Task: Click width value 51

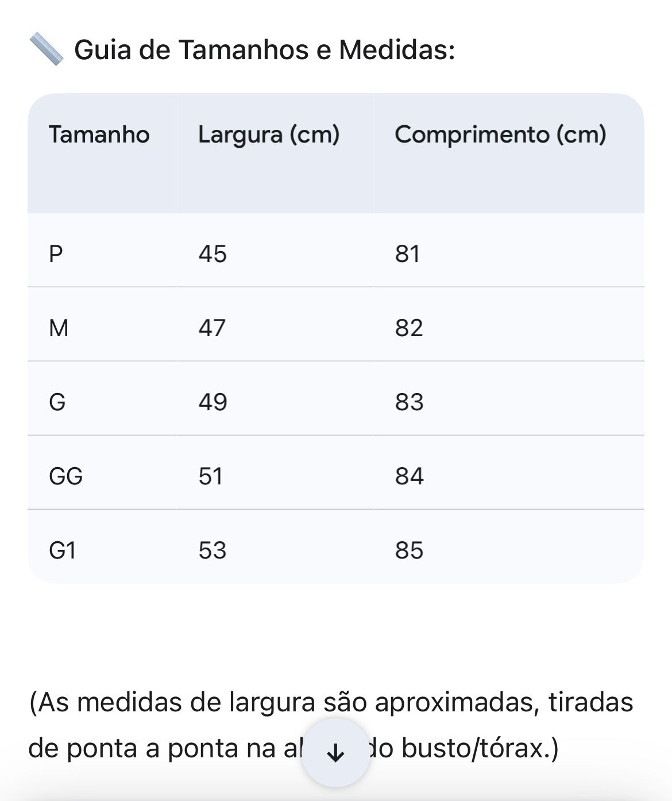Action: click(x=210, y=476)
